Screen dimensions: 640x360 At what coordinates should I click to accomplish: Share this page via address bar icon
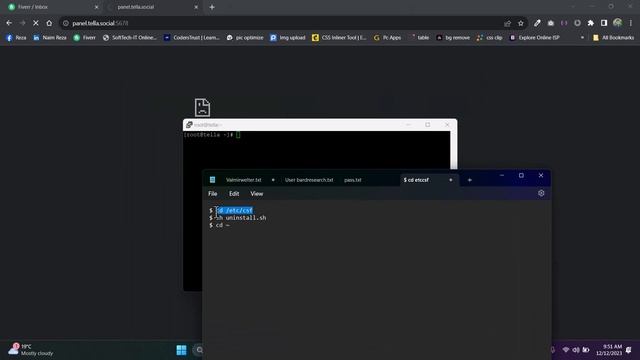coord(507,23)
